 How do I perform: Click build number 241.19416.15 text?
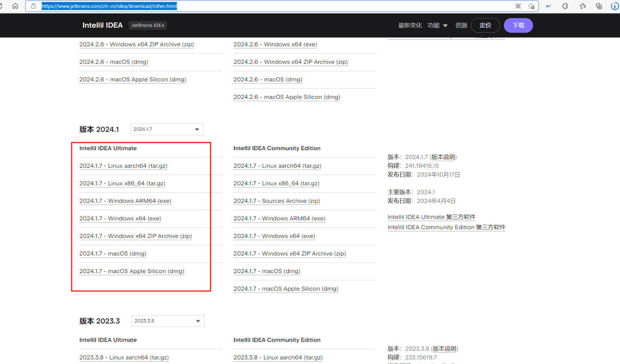[422, 166]
